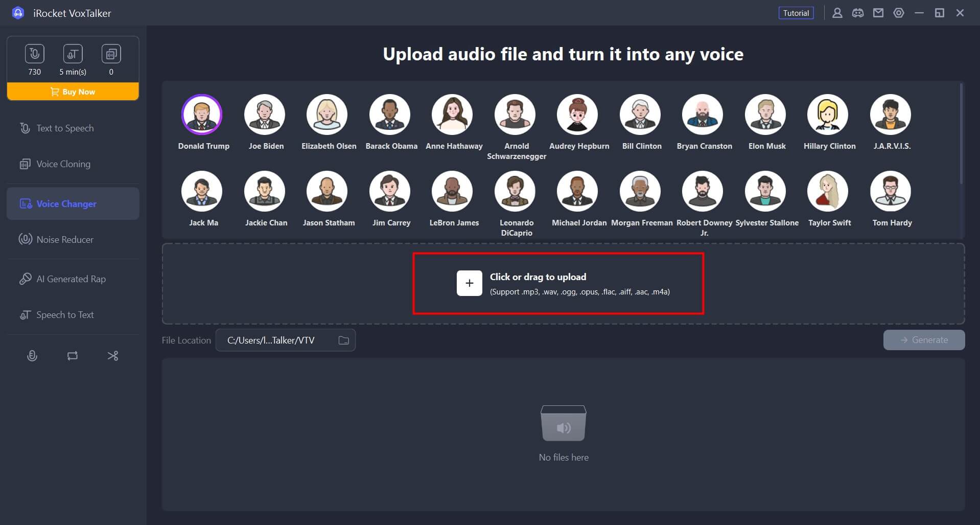Image resolution: width=980 pixels, height=525 pixels.
Task: Click the File Location path field
Action: [x=285, y=340]
